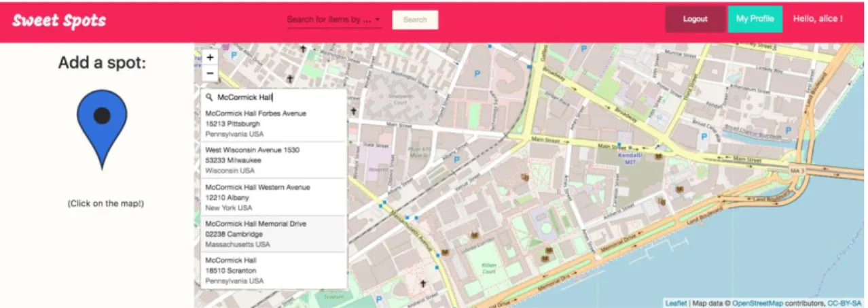
Task: Click the Sweet Spots logo
Action: pos(59,20)
